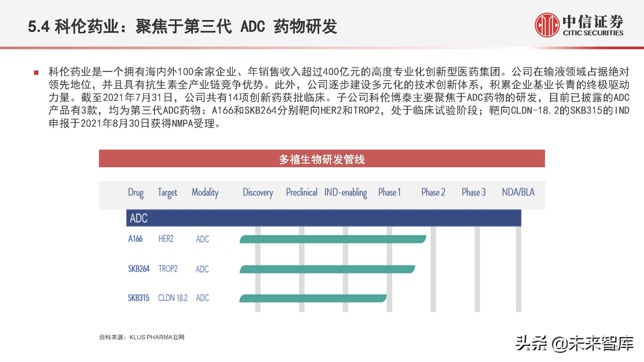Click the 'Phase 3' stage header
Image resolution: width=644 pixels, height=362 pixels.
tap(474, 192)
